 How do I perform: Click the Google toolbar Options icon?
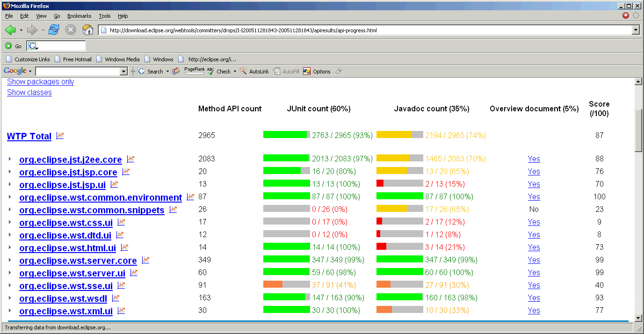[307, 72]
